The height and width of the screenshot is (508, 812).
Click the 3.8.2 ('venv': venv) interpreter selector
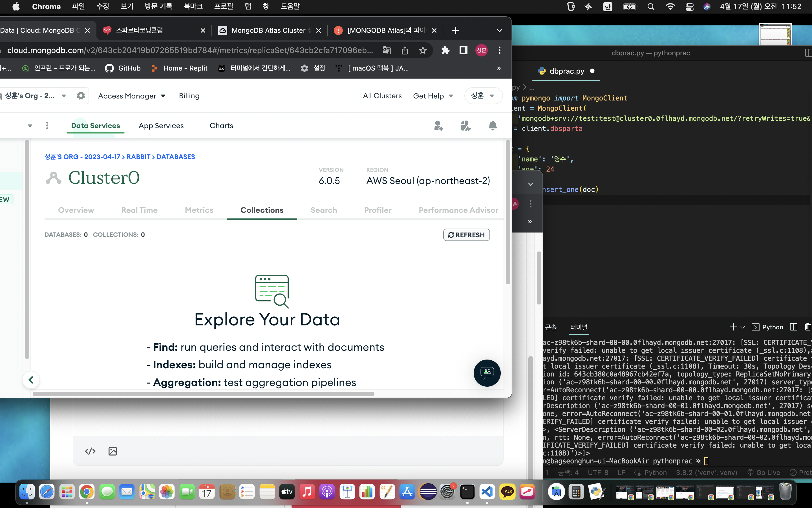point(707,473)
